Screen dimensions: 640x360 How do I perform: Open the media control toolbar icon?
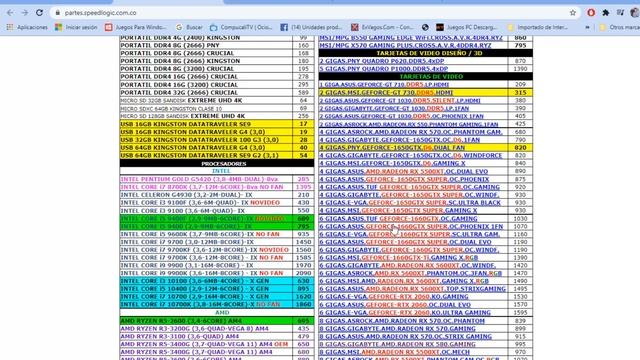620,13
